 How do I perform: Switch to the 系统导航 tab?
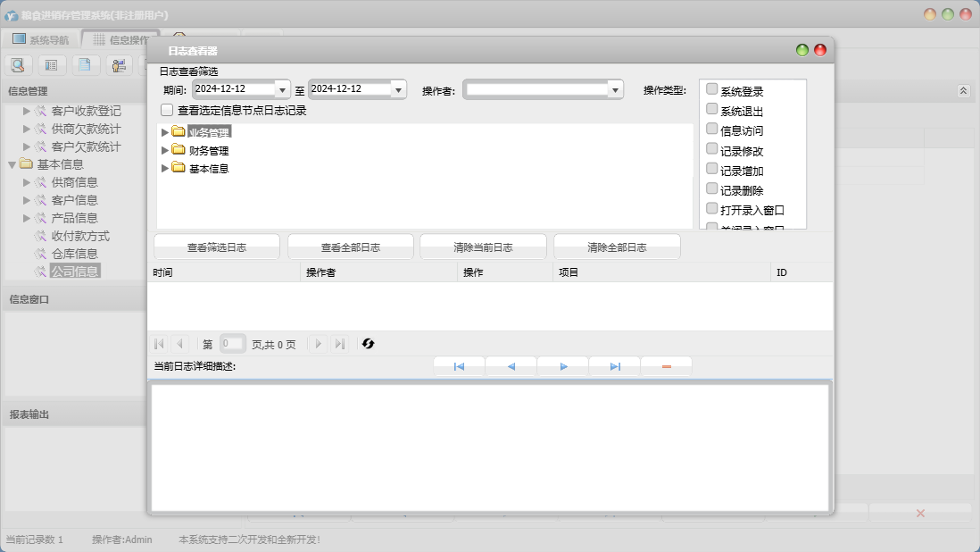tap(41, 39)
